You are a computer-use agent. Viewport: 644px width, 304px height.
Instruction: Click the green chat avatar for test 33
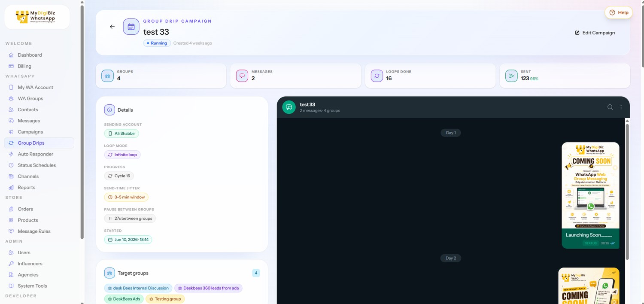289,107
